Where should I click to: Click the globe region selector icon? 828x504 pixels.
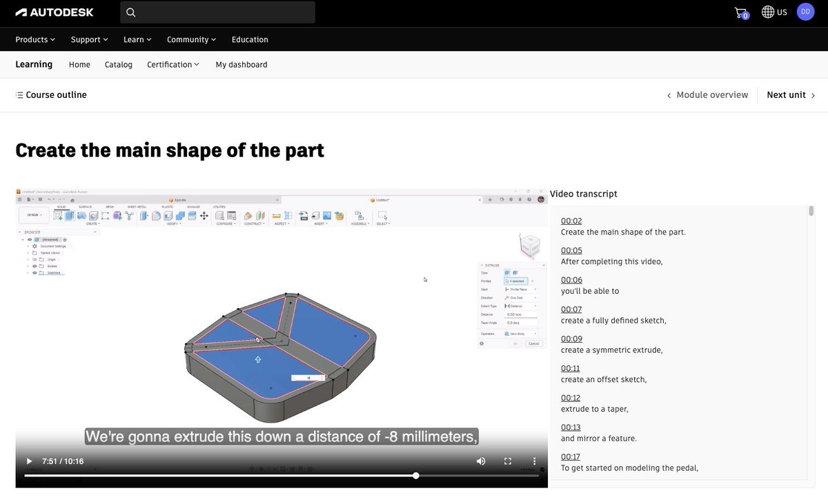[x=767, y=12]
